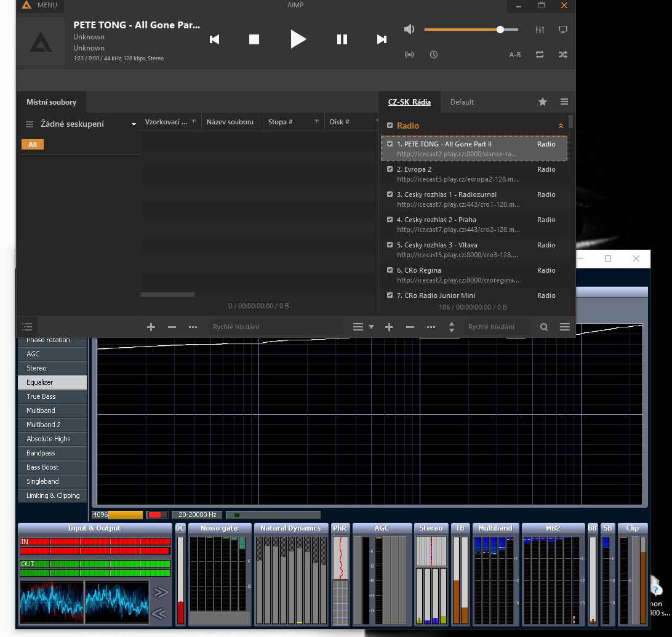Uncheck the Evropa 2 station
This screenshot has width=672, height=637.
[390, 169]
